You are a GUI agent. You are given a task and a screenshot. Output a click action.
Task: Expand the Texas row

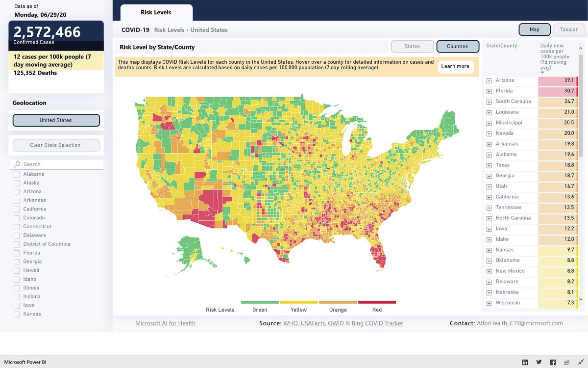click(489, 165)
